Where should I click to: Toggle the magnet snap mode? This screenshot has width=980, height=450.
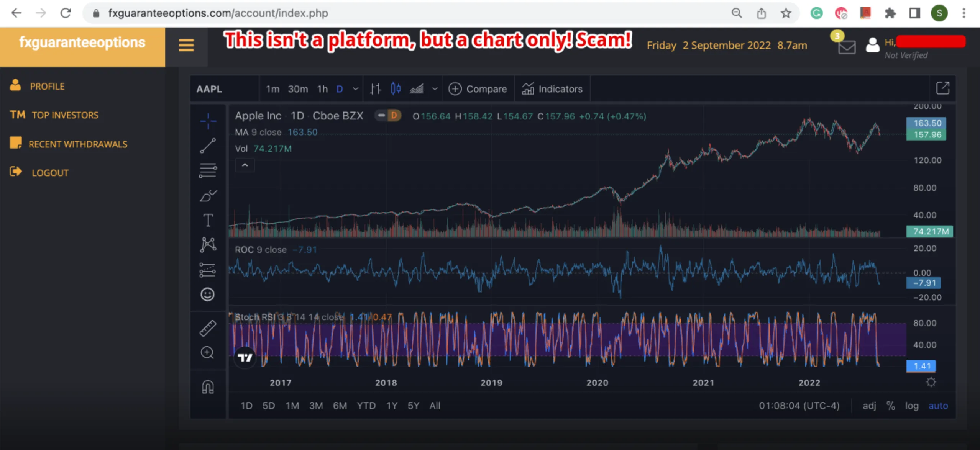click(208, 387)
